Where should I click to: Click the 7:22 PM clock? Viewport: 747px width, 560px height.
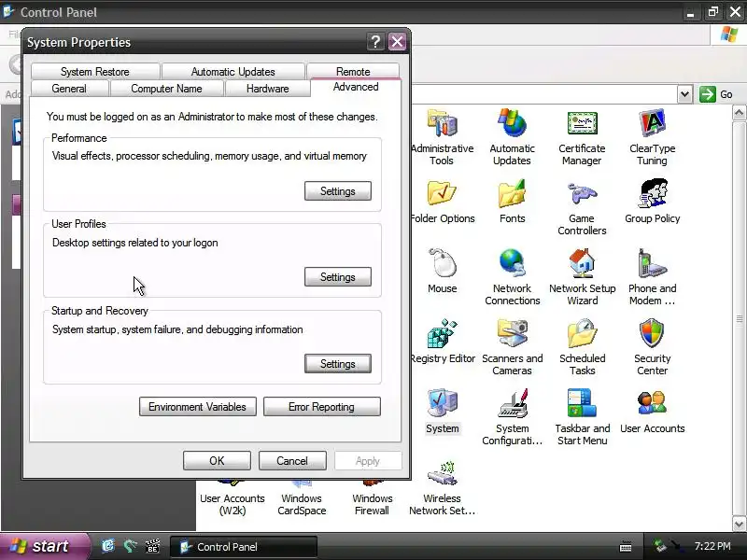[712, 546]
